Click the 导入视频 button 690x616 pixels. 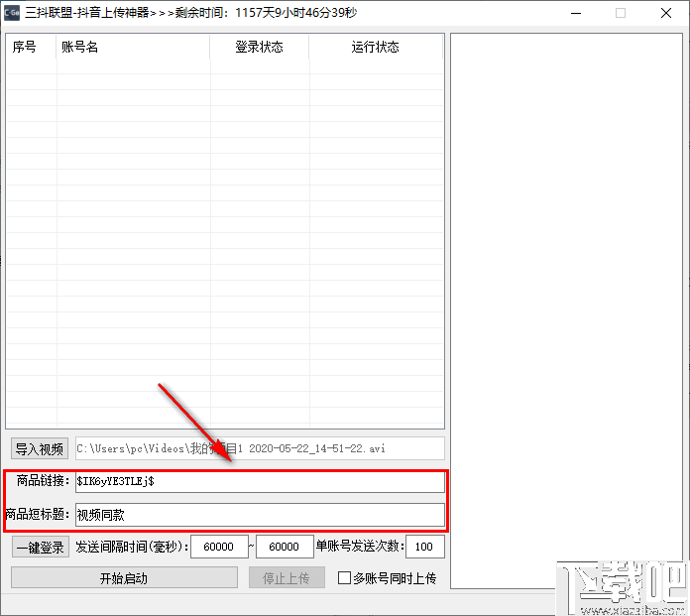[40, 448]
